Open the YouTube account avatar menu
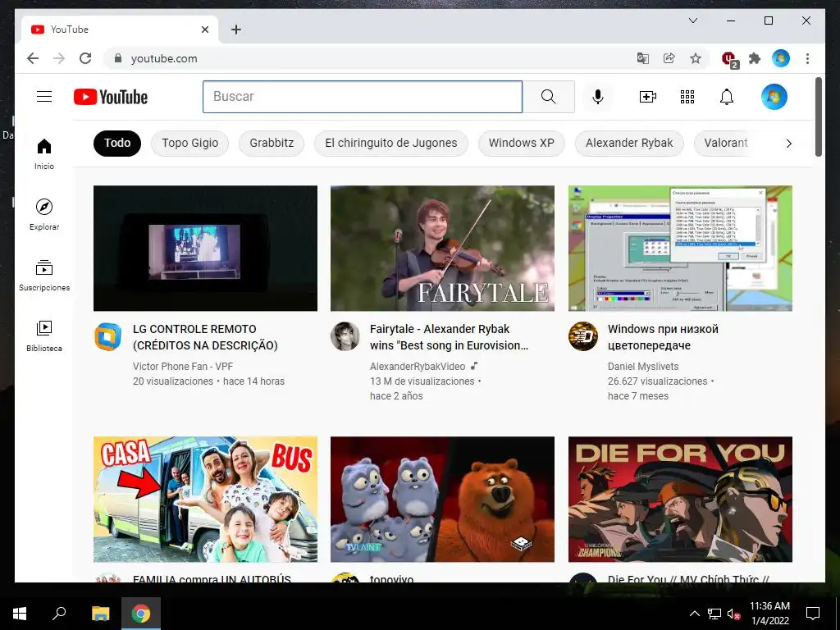Image resolution: width=840 pixels, height=630 pixels. click(x=774, y=97)
